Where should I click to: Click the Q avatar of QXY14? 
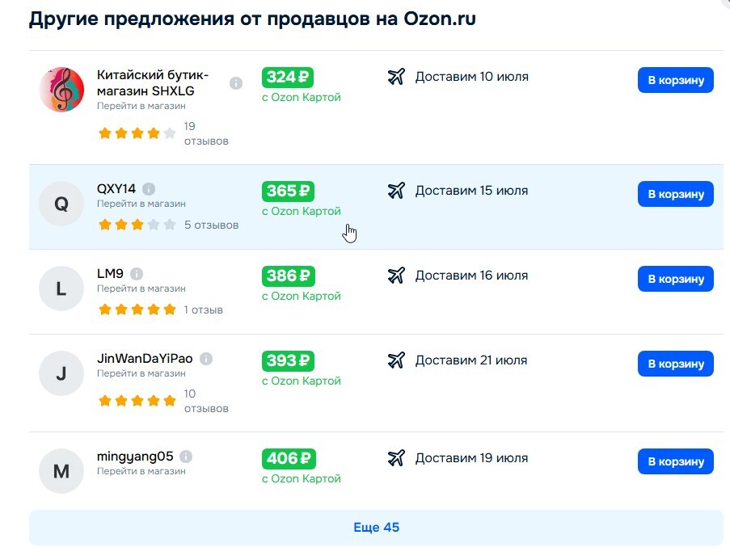(61, 204)
